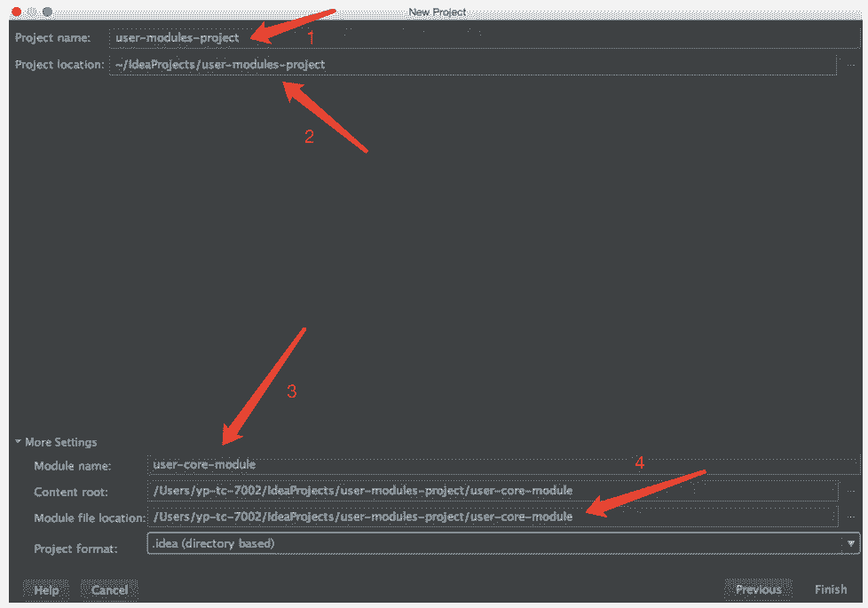
Task: Click inside the Content root field
Action: (493, 491)
